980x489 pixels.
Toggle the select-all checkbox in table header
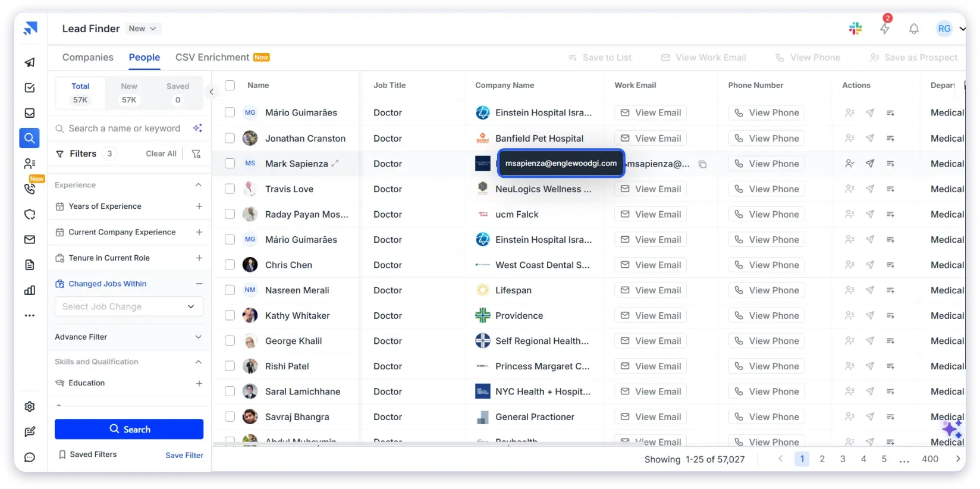click(230, 85)
